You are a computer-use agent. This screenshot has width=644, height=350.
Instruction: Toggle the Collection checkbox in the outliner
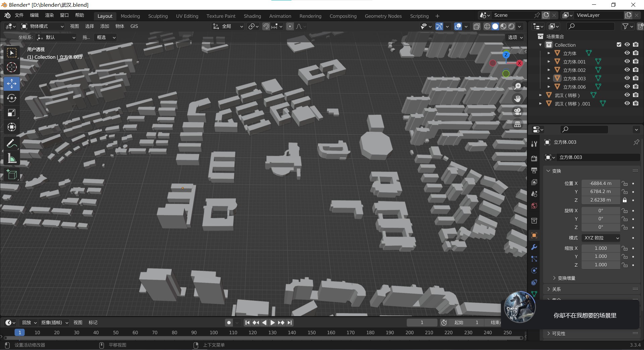[618, 44]
